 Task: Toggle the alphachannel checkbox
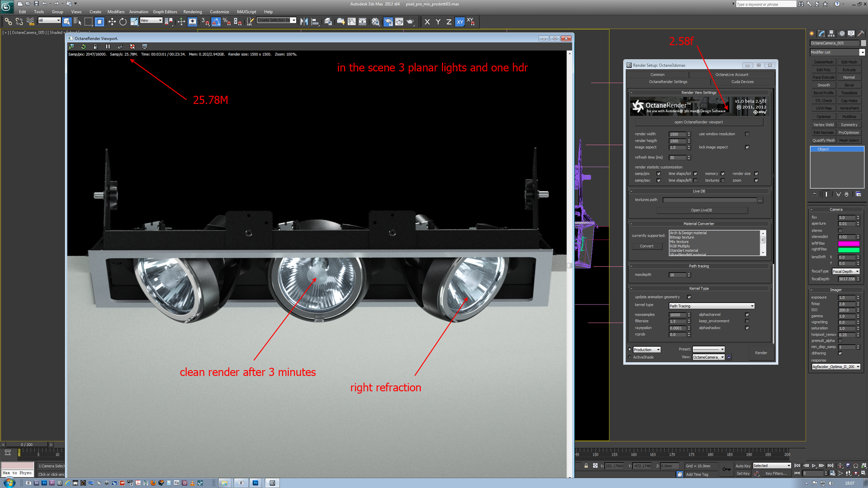[x=747, y=314]
